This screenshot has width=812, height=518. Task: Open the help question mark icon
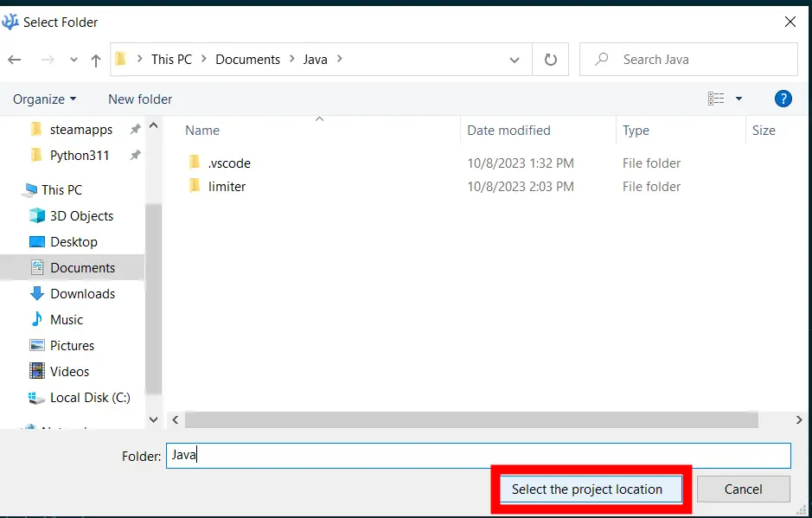[x=783, y=99]
